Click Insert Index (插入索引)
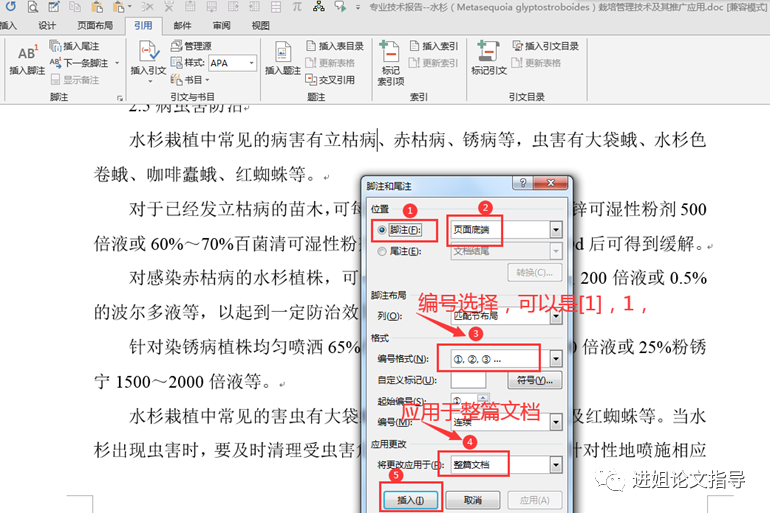The width and height of the screenshot is (770, 513). [x=434, y=46]
